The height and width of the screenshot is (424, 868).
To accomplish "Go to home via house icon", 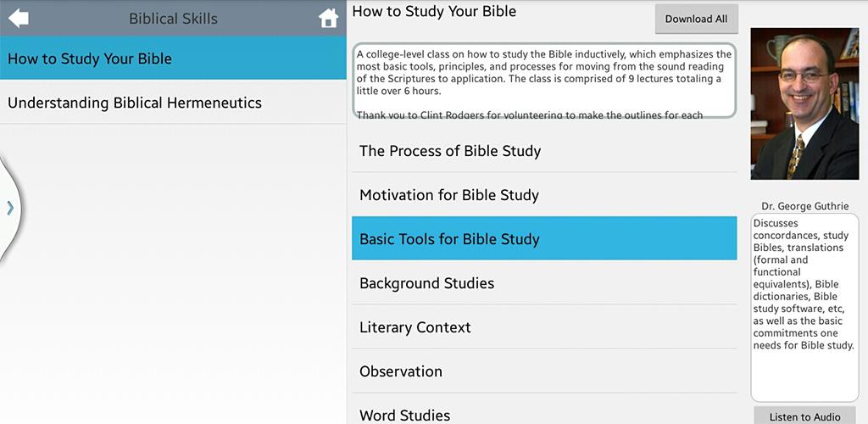I will pyautogui.click(x=328, y=19).
